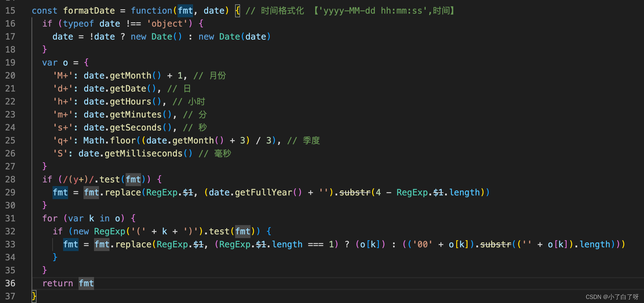Click the 'formatDate' identifier on line 15
Viewport: 644px width, 303px height.
click(x=89, y=11)
